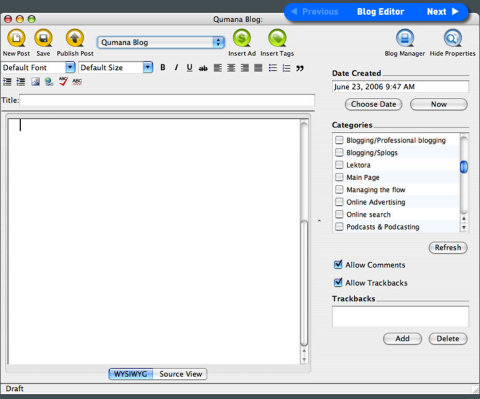
Task: Click the Refresh categories button
Action: pos(448,248)
